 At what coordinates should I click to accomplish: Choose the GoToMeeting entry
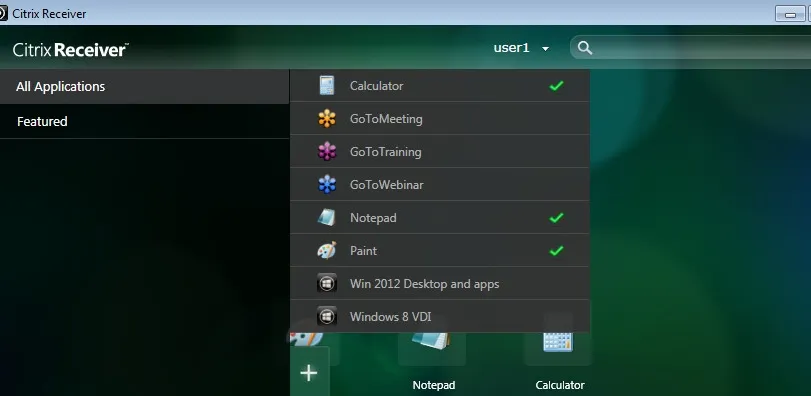point(440,118)
